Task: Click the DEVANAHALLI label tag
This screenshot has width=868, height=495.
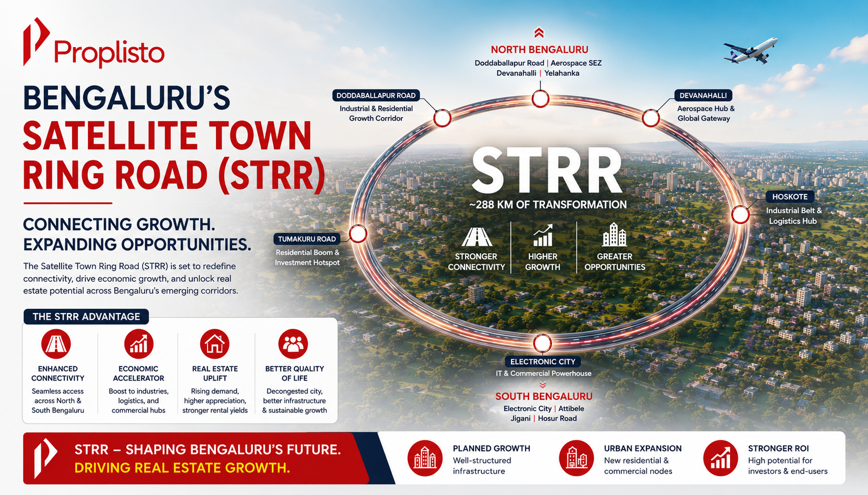Action: coord(703,96)
